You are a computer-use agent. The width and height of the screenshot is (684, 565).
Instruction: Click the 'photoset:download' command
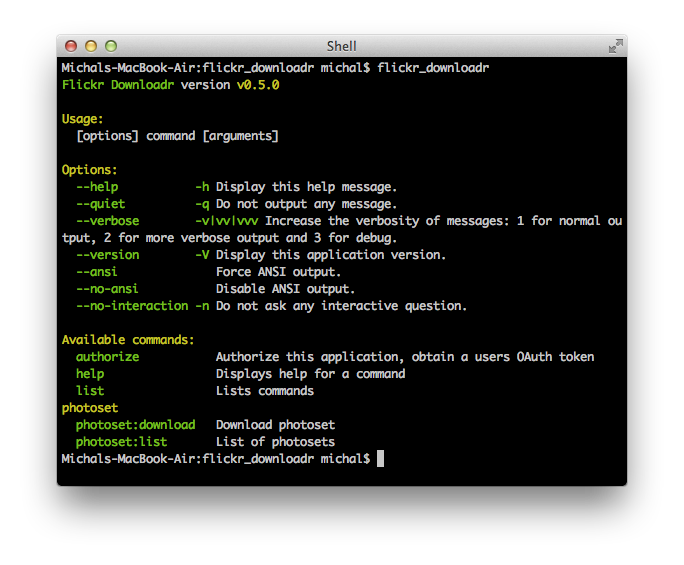(x=135, y=425)
